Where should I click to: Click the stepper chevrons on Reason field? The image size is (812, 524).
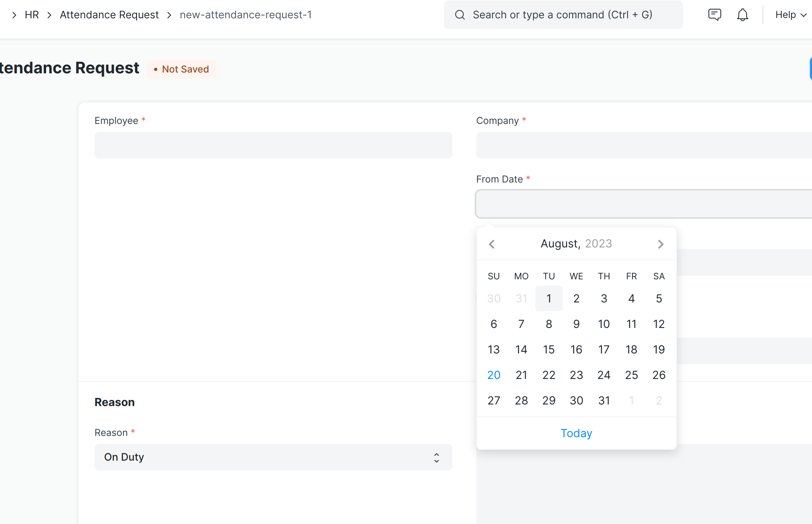coord(436,457)
